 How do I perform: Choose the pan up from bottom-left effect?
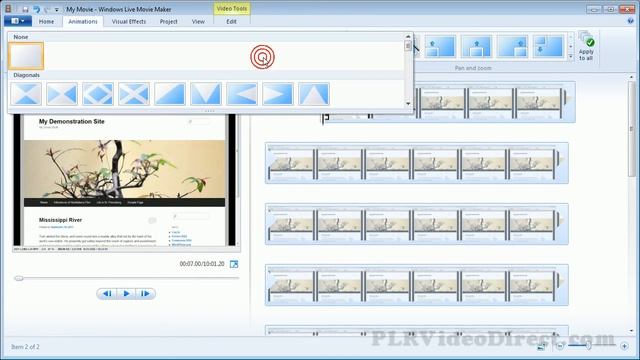440,47
